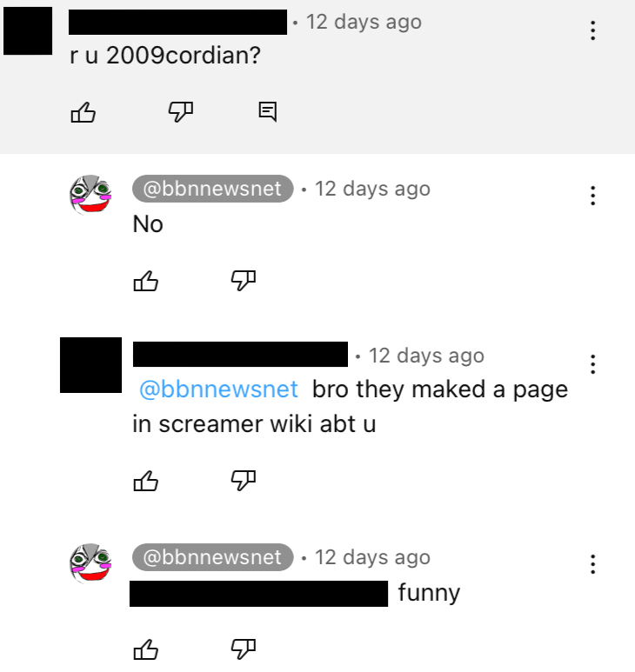Like the "No" reply
Screen dimensions: 635x672
tap(146, 281)
